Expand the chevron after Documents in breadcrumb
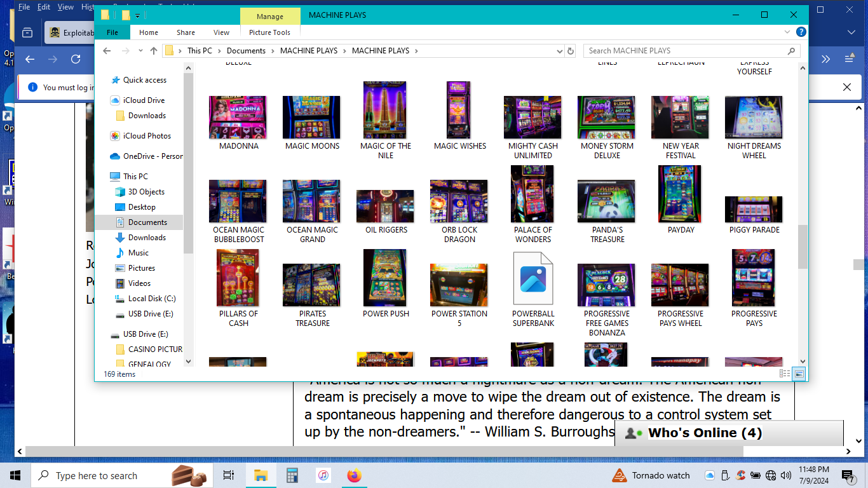The image size is (868, 488). pyautogui.click(x=273, y=51)
